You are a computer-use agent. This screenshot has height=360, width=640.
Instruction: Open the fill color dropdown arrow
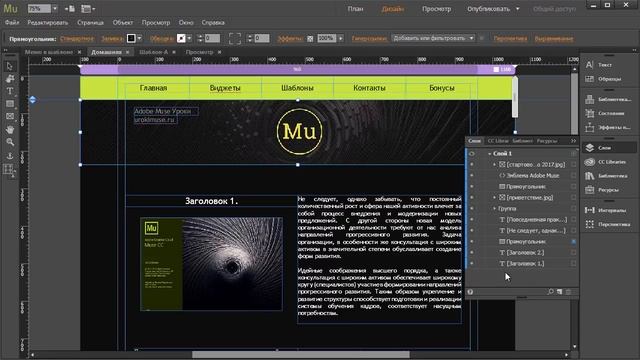click(x=140, y=38)
